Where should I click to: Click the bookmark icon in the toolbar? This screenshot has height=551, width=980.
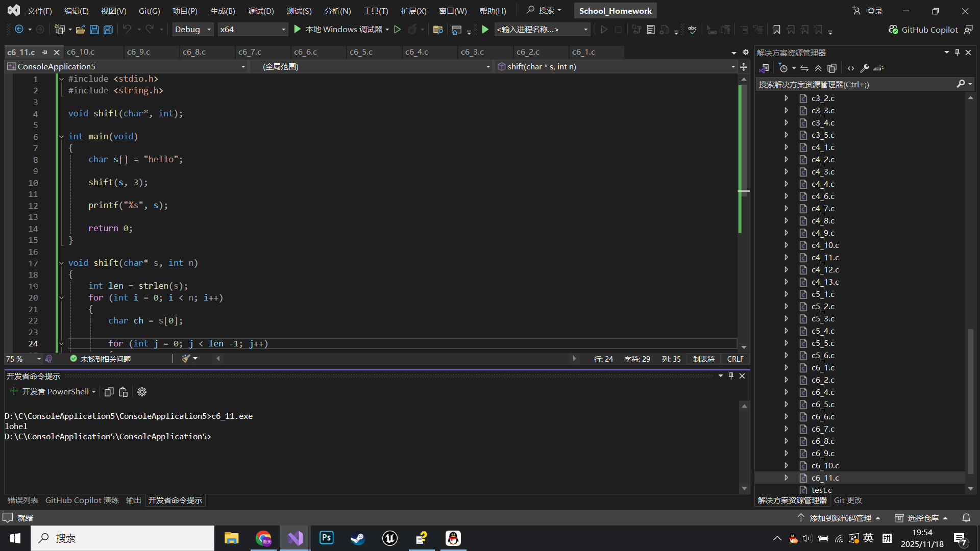click(776, 30)
